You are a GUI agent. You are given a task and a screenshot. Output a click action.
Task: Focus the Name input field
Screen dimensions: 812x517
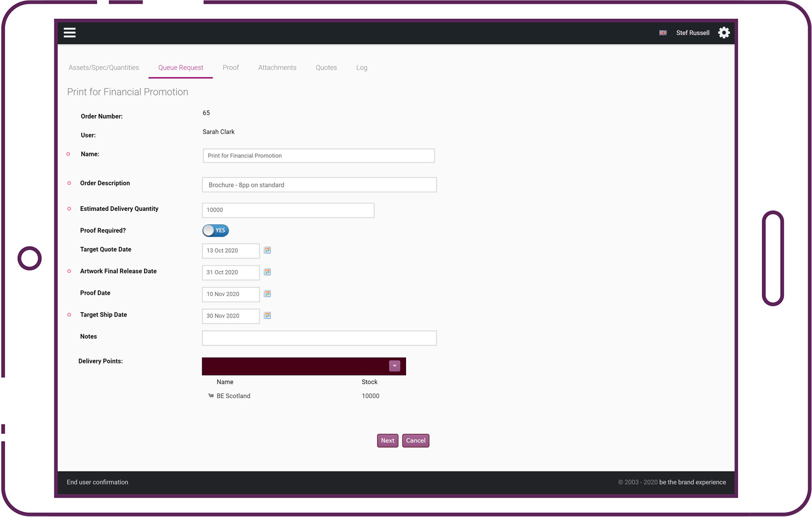319,156
